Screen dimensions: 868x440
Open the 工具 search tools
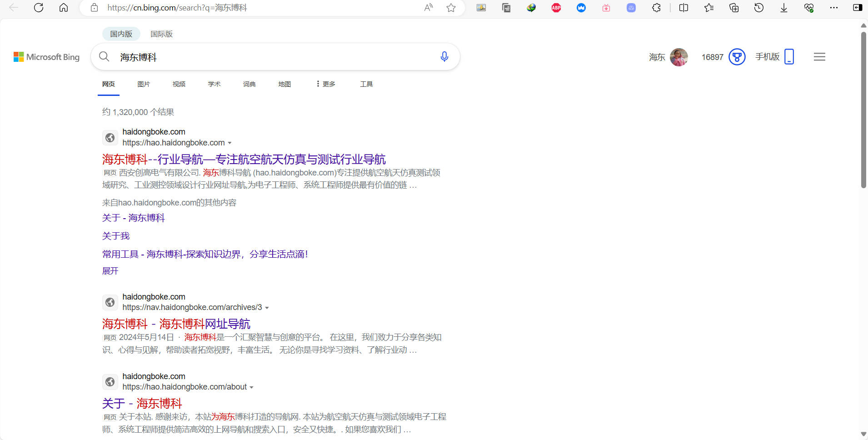coord(366,84)
